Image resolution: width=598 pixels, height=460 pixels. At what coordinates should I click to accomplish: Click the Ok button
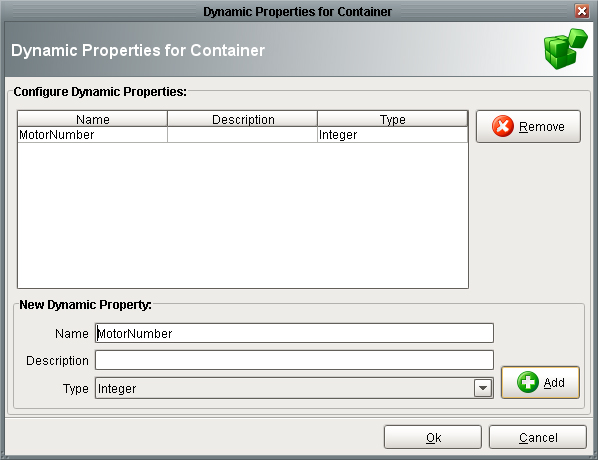[432, 437]
